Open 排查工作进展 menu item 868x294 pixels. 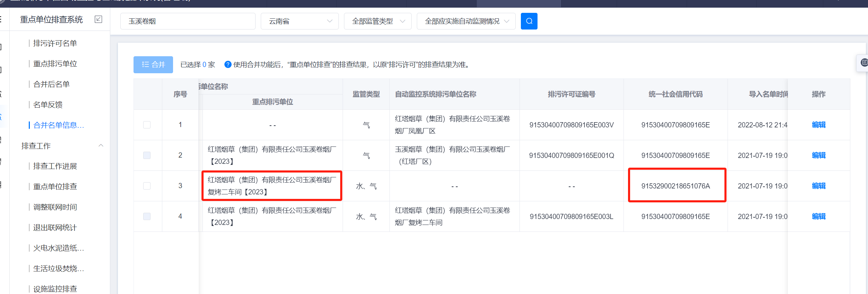tap(55, 166)
